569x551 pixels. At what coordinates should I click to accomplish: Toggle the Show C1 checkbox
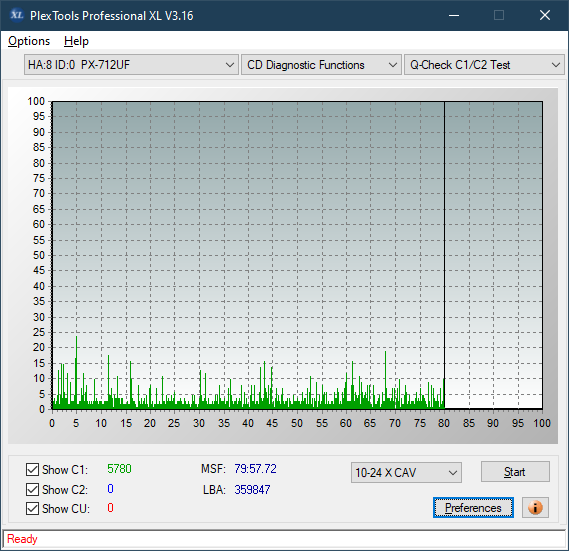[x=32, y=469]
